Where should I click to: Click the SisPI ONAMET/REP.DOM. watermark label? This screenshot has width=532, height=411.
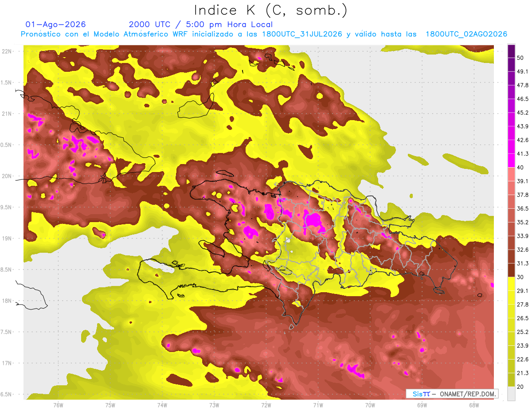click(452, 394)
